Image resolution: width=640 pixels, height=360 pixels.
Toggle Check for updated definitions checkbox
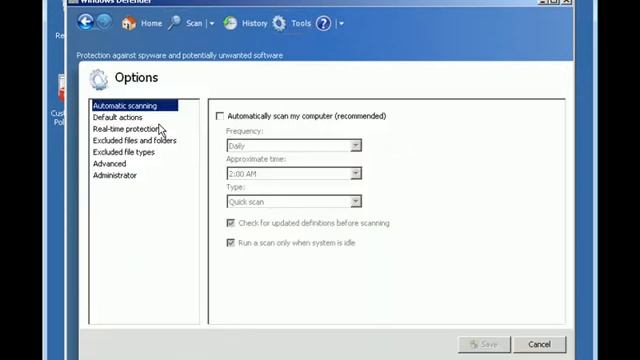pos(231,223)
